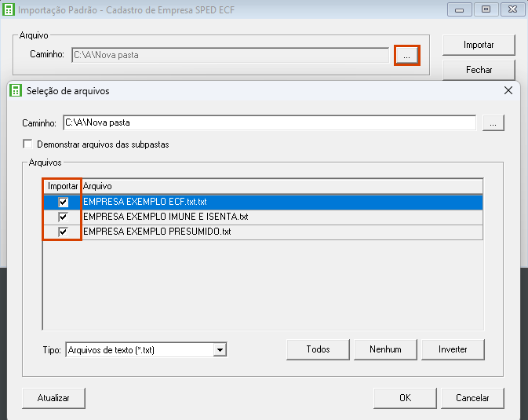
Task: Click the Importar column header
Action: click(62, 186)
